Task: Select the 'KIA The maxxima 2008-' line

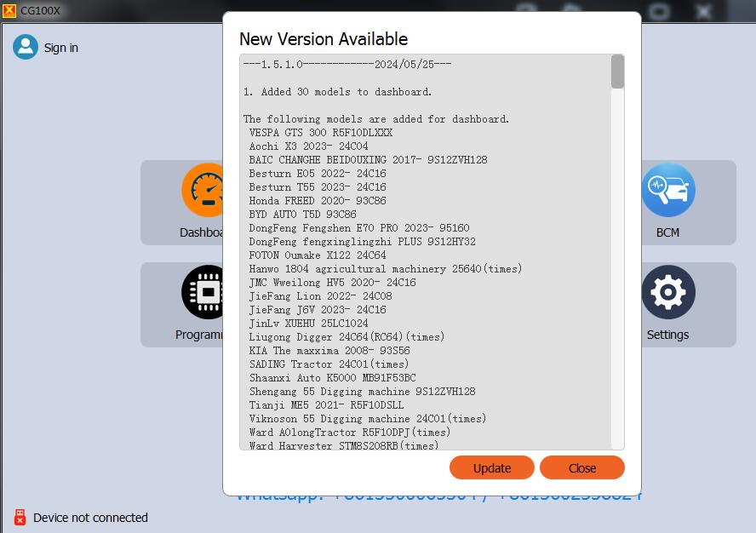Action: pos(329,350)
